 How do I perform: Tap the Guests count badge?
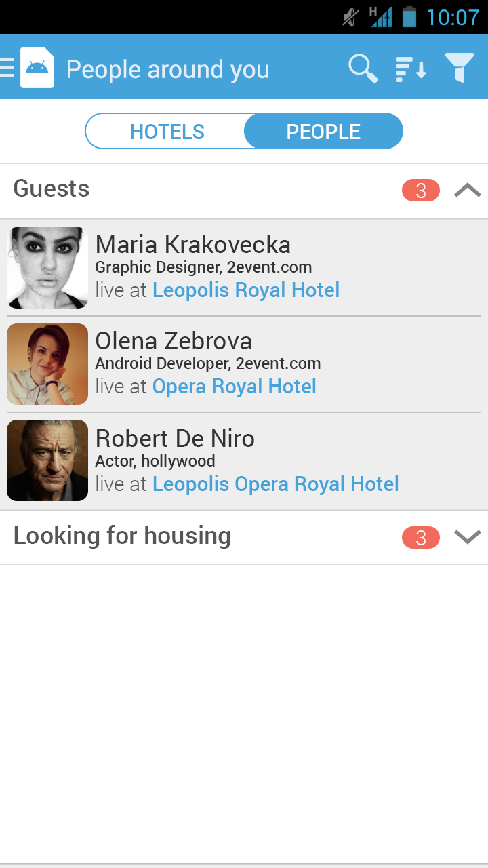(x=420, y=191)
